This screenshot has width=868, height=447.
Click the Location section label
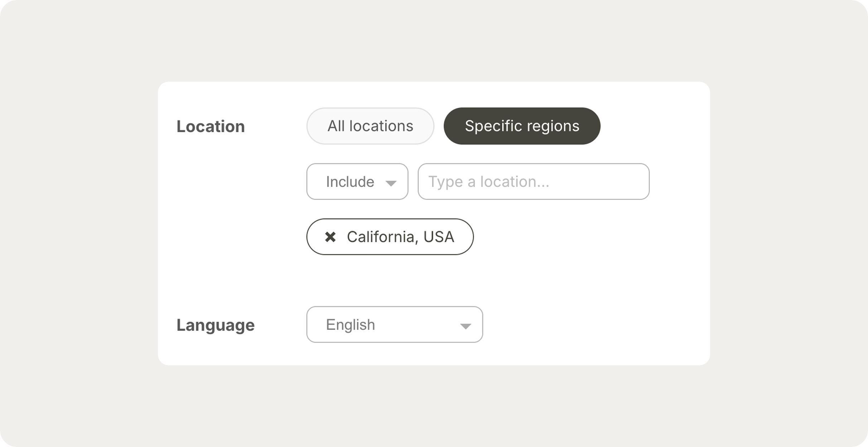coord(211,126)
